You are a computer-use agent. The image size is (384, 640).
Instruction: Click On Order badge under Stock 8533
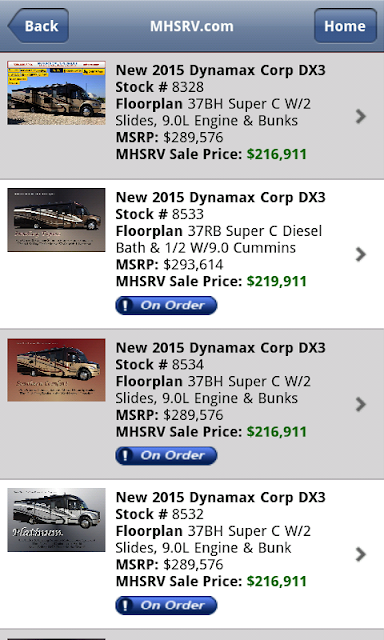(x=166, y=305)
